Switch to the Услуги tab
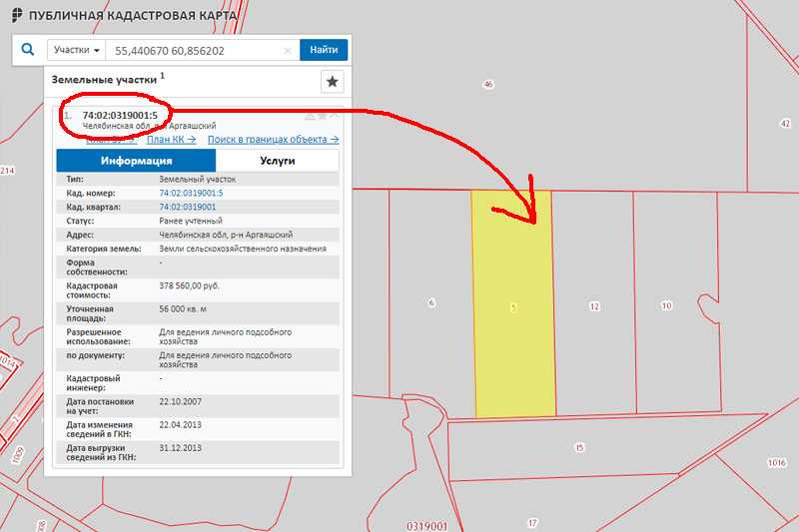 (277, 161)
